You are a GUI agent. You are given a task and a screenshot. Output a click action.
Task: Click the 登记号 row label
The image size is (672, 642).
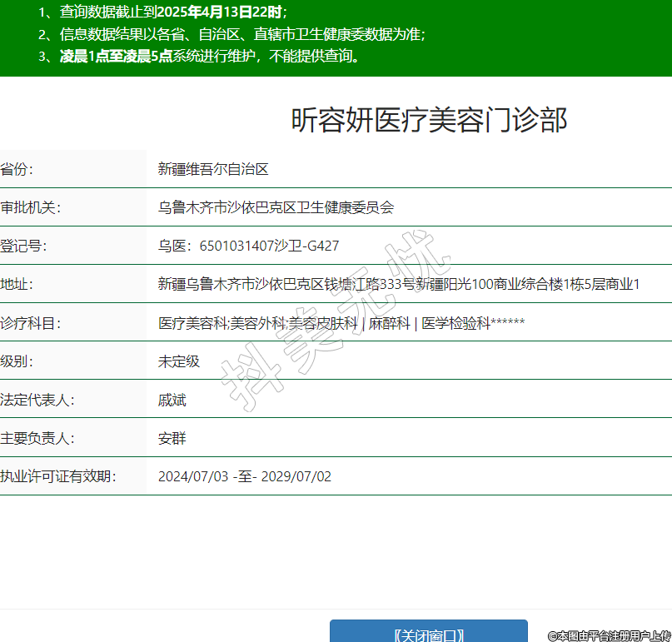click(x=24, y=246)
